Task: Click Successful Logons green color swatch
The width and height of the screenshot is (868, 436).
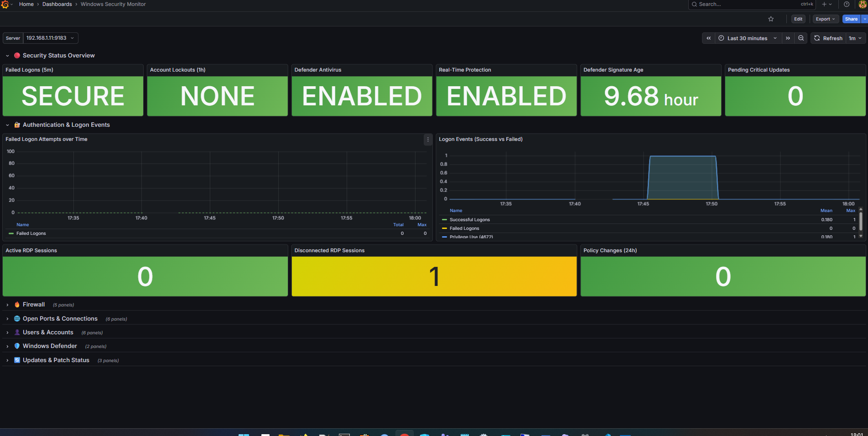Action: (x=444, y=220)
